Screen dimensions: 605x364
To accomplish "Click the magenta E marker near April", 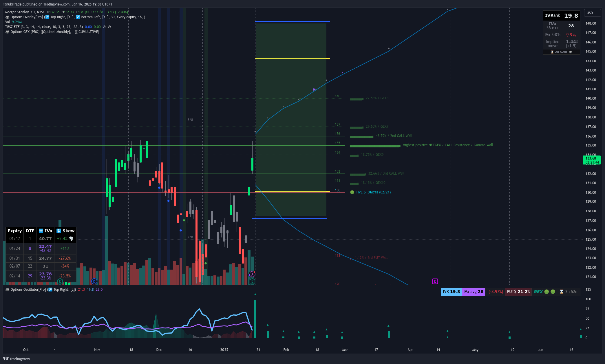I will 435,281.
